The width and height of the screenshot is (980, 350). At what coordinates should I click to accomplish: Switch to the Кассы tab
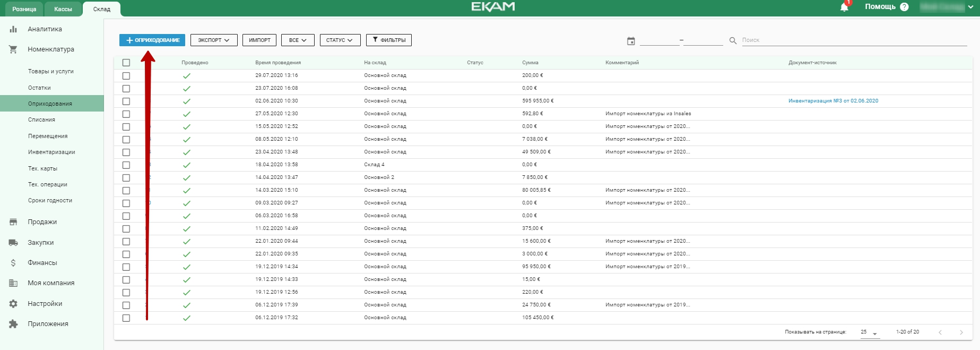pyautogui.click(x=63, y=9)
